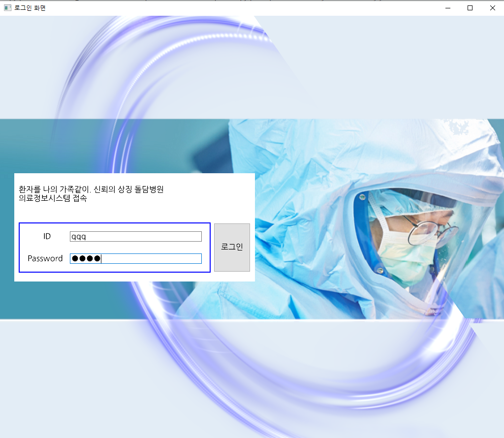504x438 pixels.
Task: Focus the Password input field
Action: click(x=136, y=259)
